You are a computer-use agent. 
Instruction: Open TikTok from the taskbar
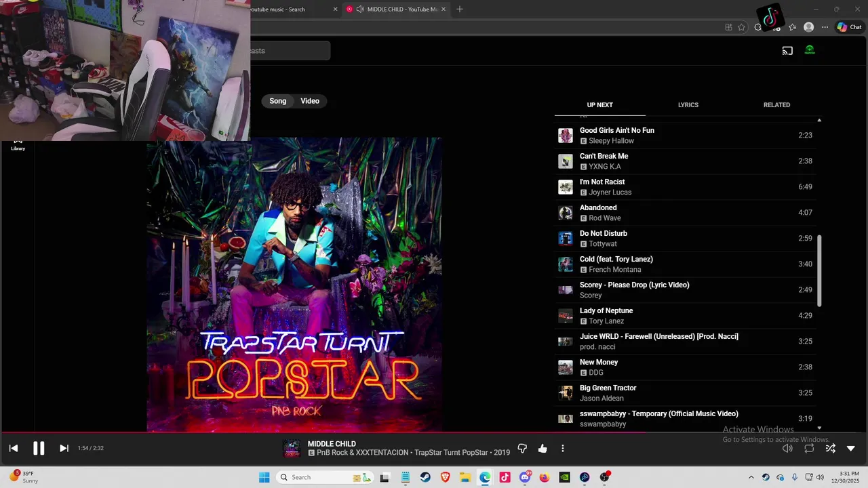tap(505, 477)
